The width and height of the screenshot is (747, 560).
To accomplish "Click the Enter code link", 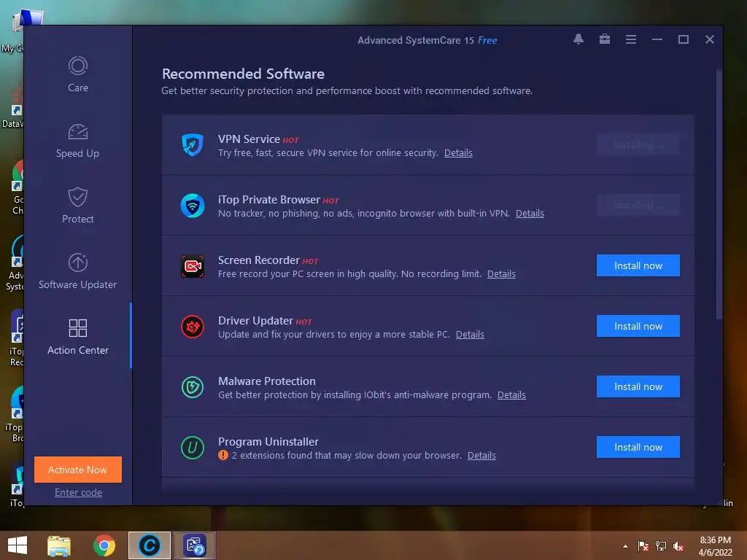I will pyautogui.click(x=78, y=492).
